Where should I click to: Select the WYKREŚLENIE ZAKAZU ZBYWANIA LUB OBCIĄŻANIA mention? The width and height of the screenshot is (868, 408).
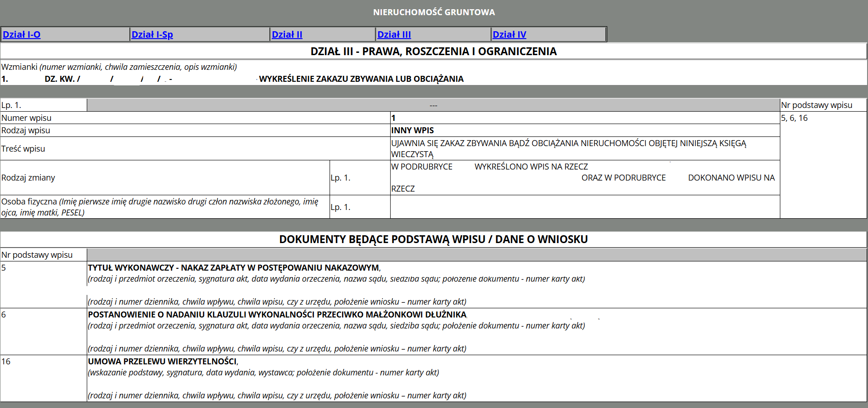(361, 79)
